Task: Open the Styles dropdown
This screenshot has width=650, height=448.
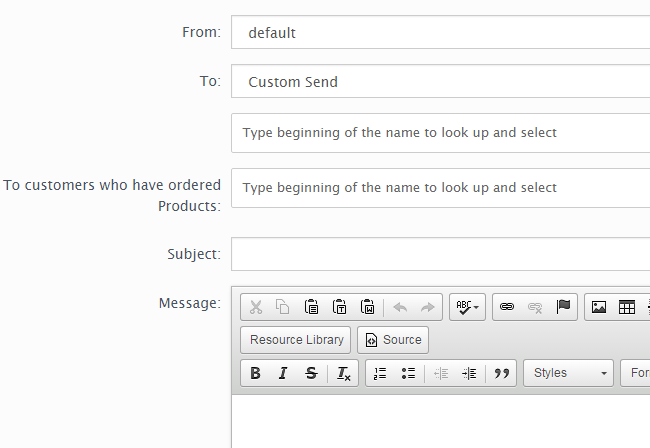Action: click(x=568, y=373)
